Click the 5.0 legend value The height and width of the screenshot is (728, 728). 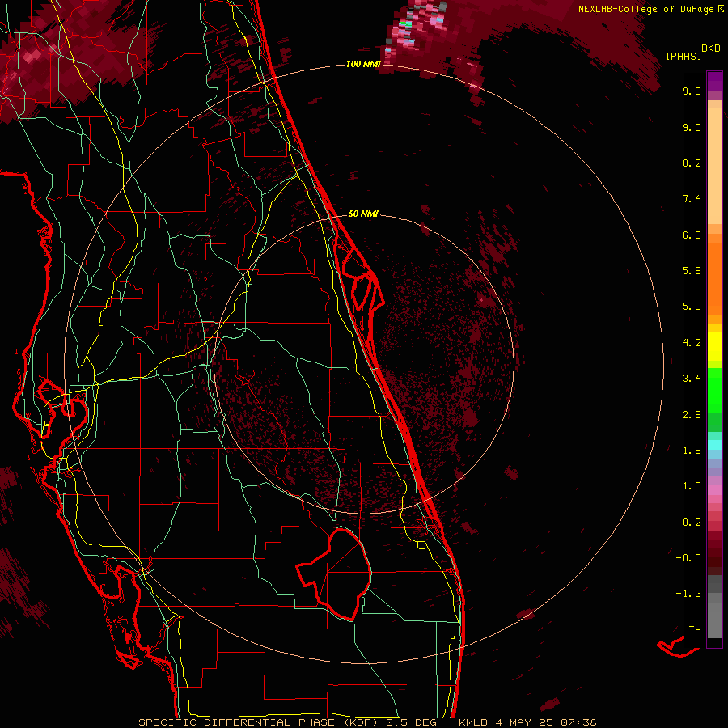pos(692,307)
